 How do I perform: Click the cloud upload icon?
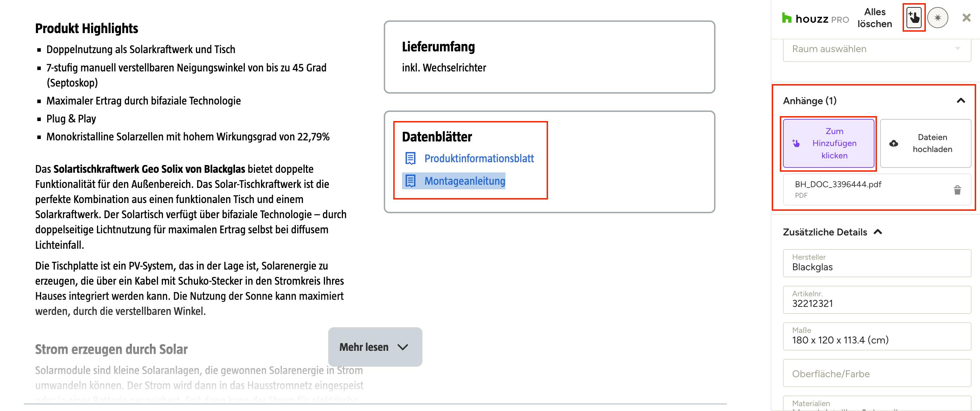pyautogui.click(x=893, y=143)
